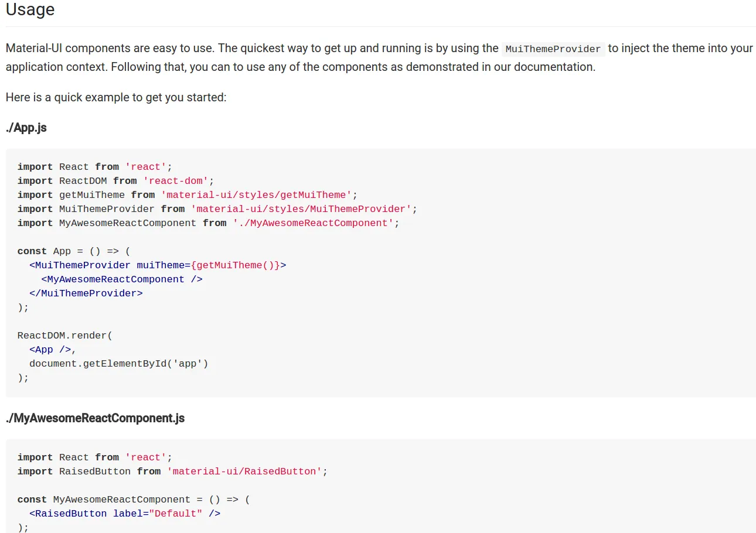756x533 pixels.
Task: Click the inline code "MuiThemeProvider" in the paragraph
Action: point(553,49)
